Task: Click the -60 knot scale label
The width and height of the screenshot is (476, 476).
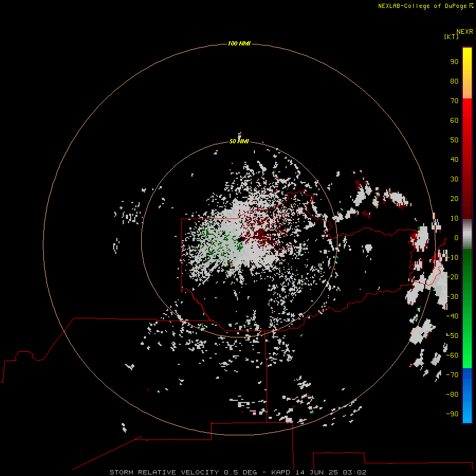Action: pos(452,355)
